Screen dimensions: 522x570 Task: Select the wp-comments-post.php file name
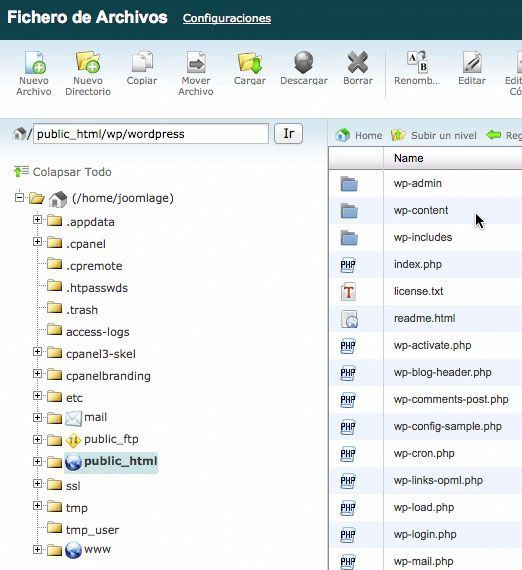point(451,399)
